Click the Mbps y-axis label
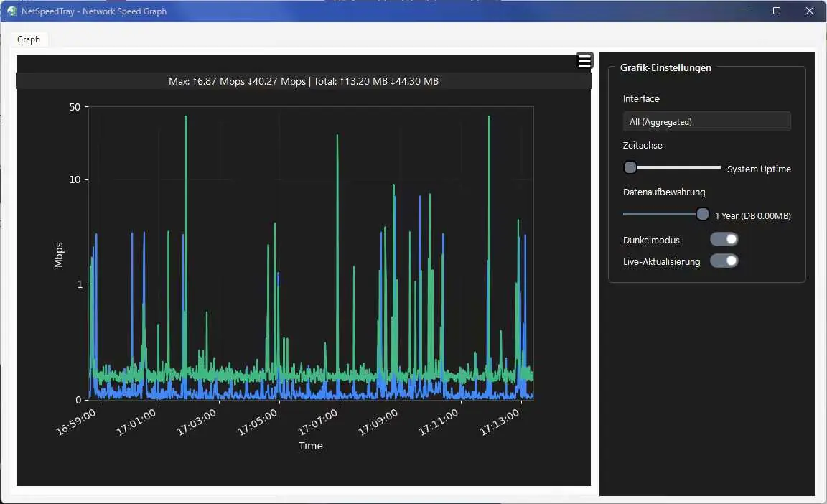The width and height of the screenshot is (827, 504). pyautogui.click(x=59, y=255)
